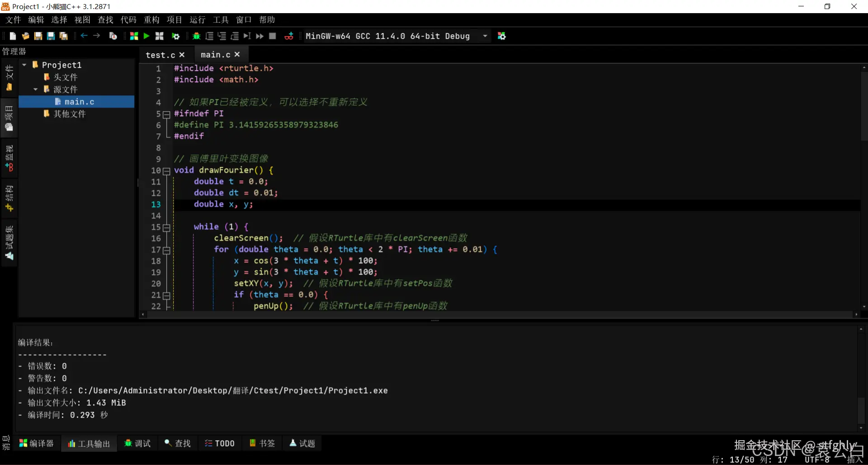Image resolution: width=868 pixels, height=465 pixels.
Task: Switch to the test.c editor tab
Action: point(160,55)
